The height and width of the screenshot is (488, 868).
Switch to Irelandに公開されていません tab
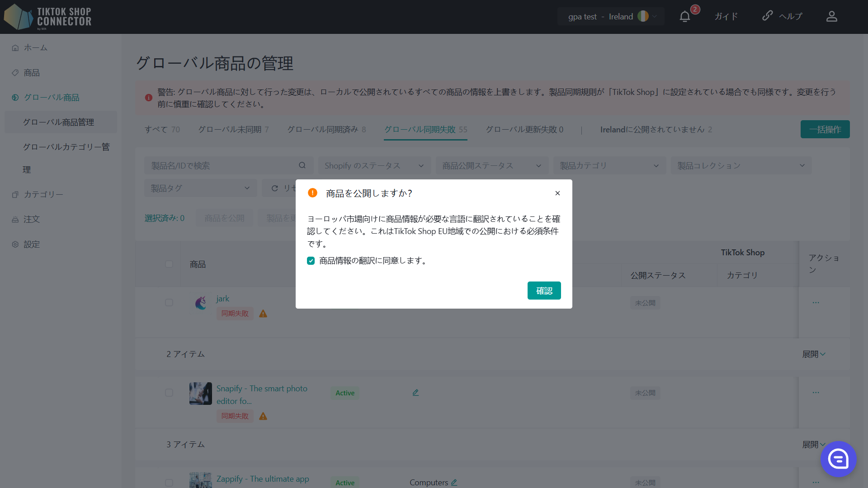click(656, 130)
